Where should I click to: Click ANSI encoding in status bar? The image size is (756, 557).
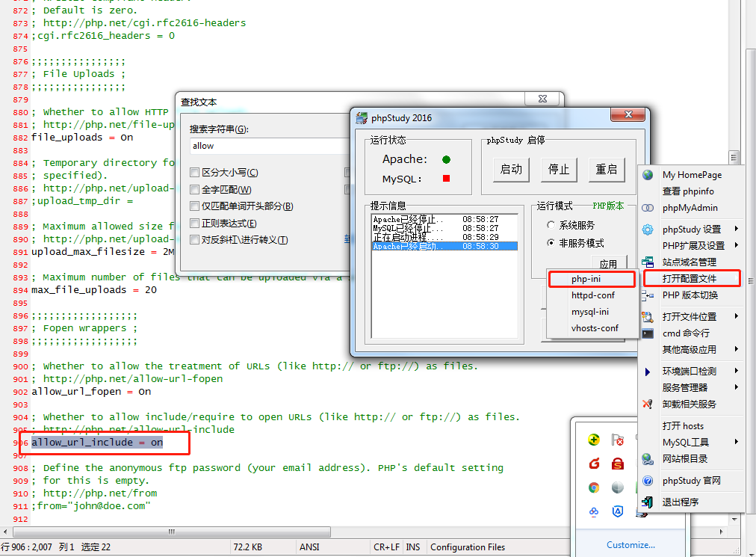coord(309,547)
